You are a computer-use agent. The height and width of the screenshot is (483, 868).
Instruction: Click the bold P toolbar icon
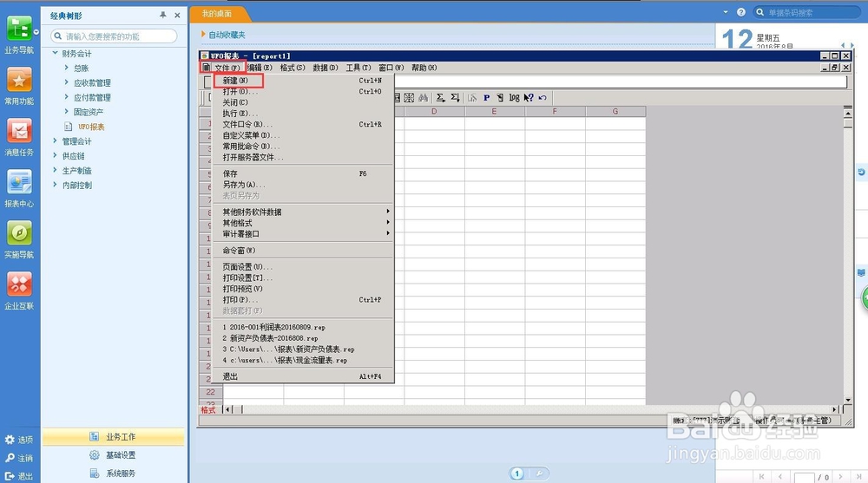click(486, 97)
